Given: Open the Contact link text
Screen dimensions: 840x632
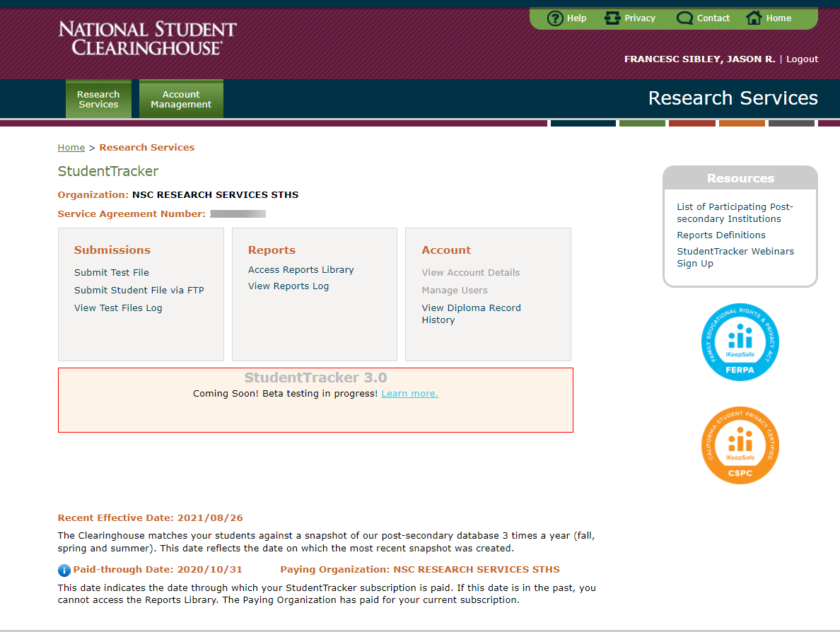Looking at the screenshot, I should tap(713, 18).
